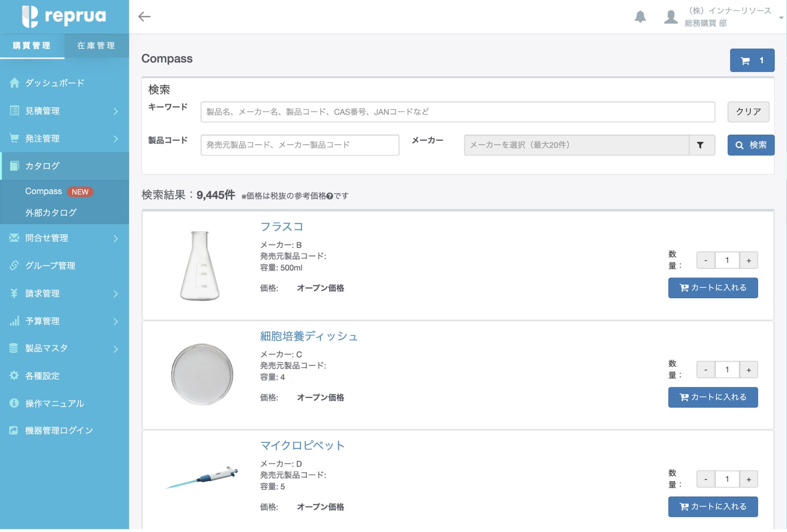The width and height of the screenshot is (787, 532).
Task: Add マイクロピペット to cart
Action: tap(713, 507)
